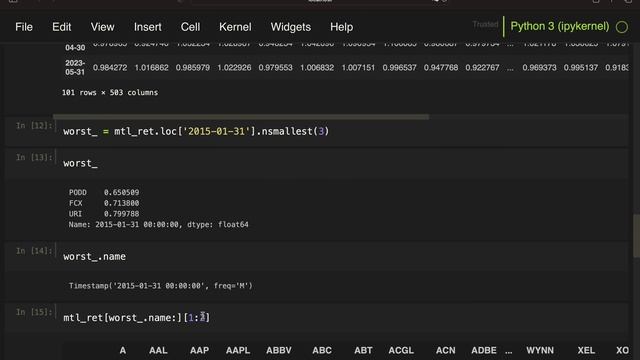Screen dimensions: 640x360
Task: Click the Name: 2015-01-31 dtype float64 line
Action: pyautogui.click(x=158, y=224)
